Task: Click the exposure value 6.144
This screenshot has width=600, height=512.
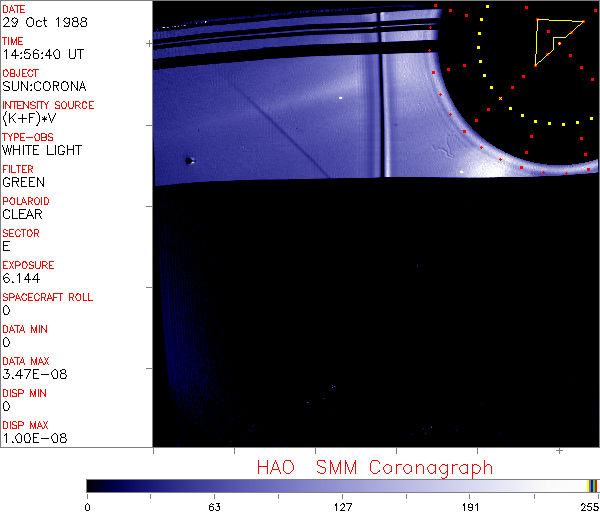Action: (21, 278)
